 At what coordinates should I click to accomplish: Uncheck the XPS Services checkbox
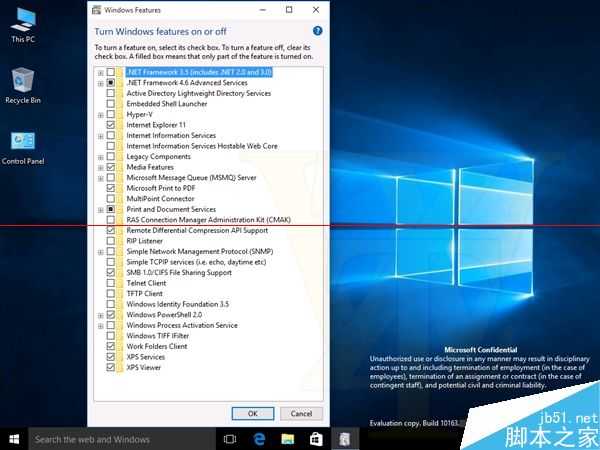111,357
